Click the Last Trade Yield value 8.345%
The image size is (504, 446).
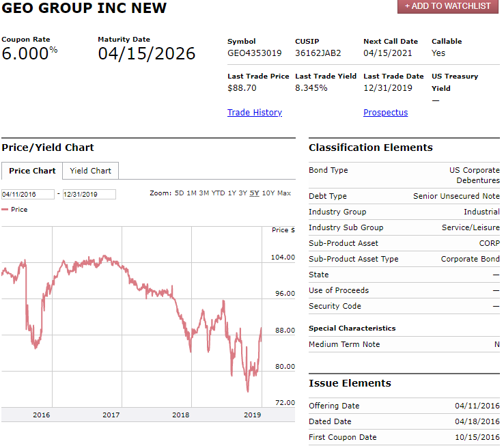click(x=311, y=88)
